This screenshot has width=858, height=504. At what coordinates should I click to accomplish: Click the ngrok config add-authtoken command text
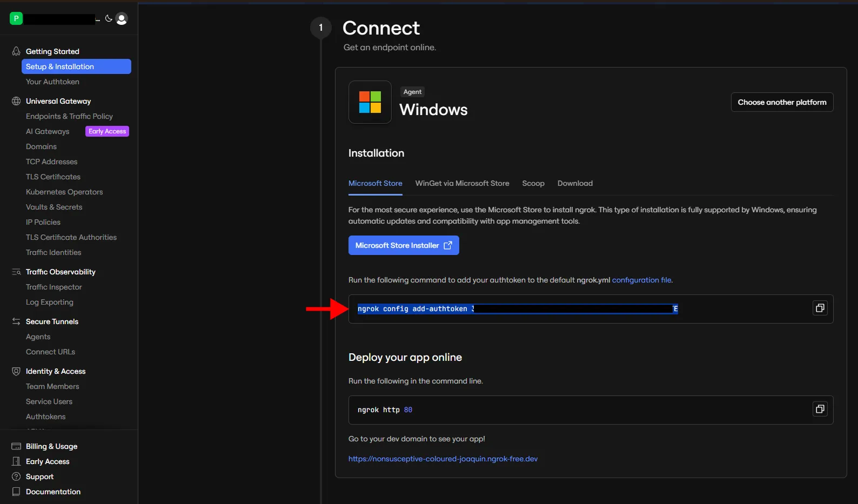pos(518,308)
